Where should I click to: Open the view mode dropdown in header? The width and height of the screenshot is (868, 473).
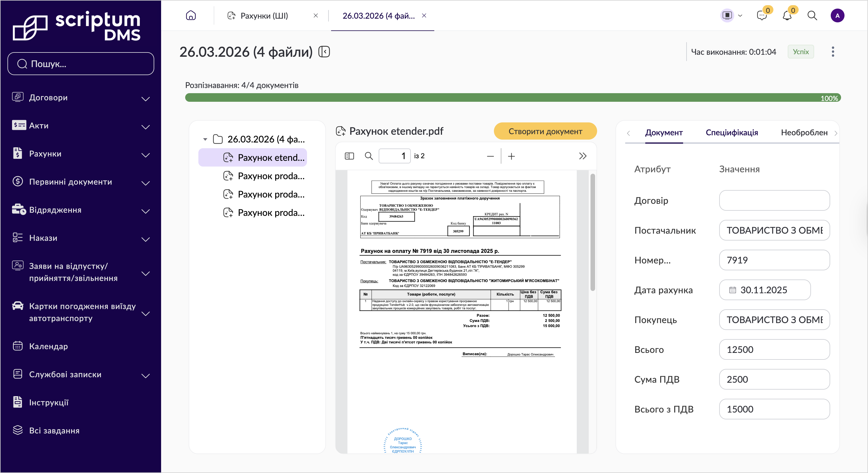pos(731,15)
